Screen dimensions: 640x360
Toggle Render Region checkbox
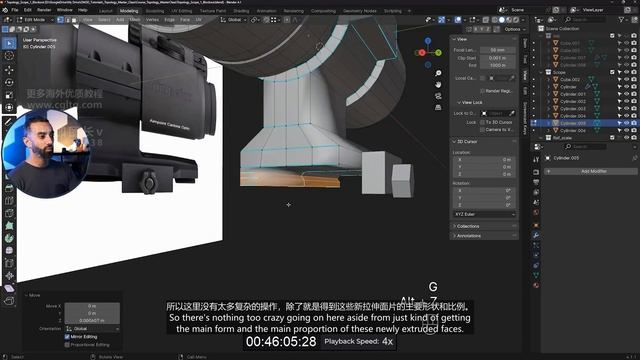482,91
